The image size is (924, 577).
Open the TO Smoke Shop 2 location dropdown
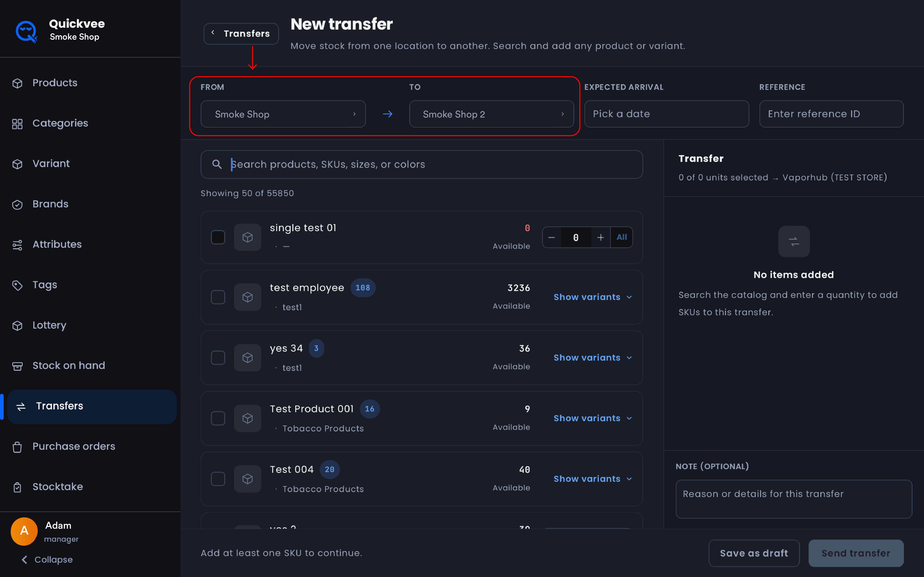coord(491,114)
